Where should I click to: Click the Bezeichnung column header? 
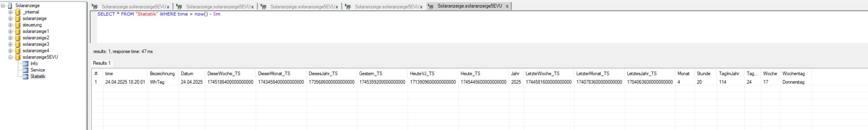pos(162,74)
